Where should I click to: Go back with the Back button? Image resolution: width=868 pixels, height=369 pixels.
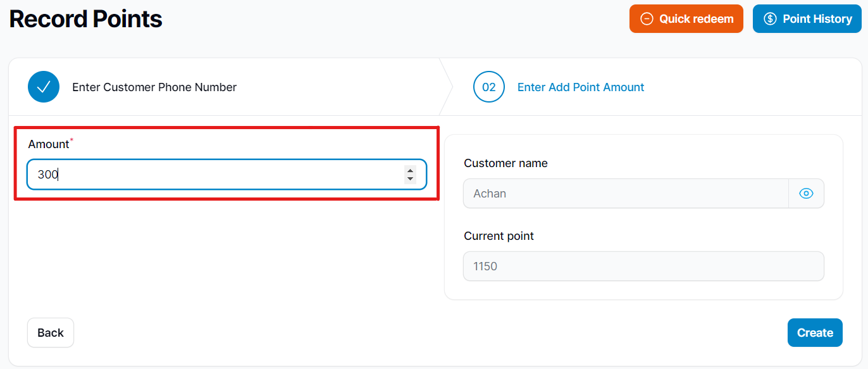click(51, 333)
